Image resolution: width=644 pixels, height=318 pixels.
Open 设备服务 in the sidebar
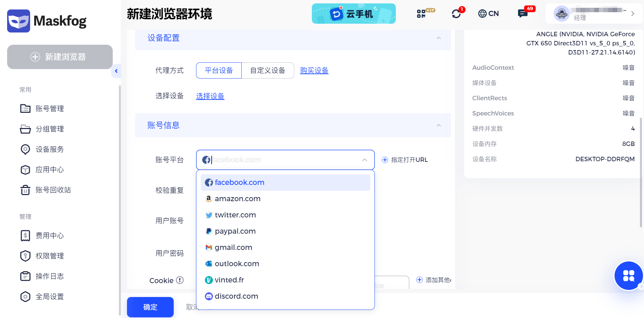tap(50, 149)
